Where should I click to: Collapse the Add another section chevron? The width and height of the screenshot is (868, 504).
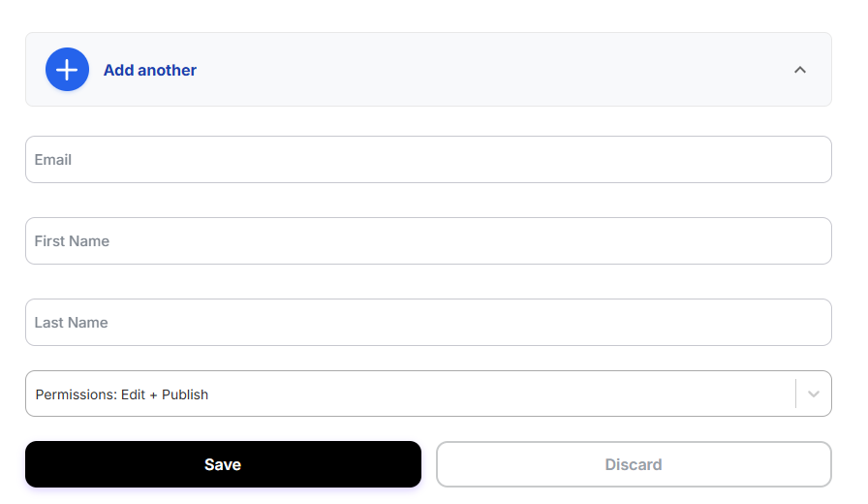800,70
